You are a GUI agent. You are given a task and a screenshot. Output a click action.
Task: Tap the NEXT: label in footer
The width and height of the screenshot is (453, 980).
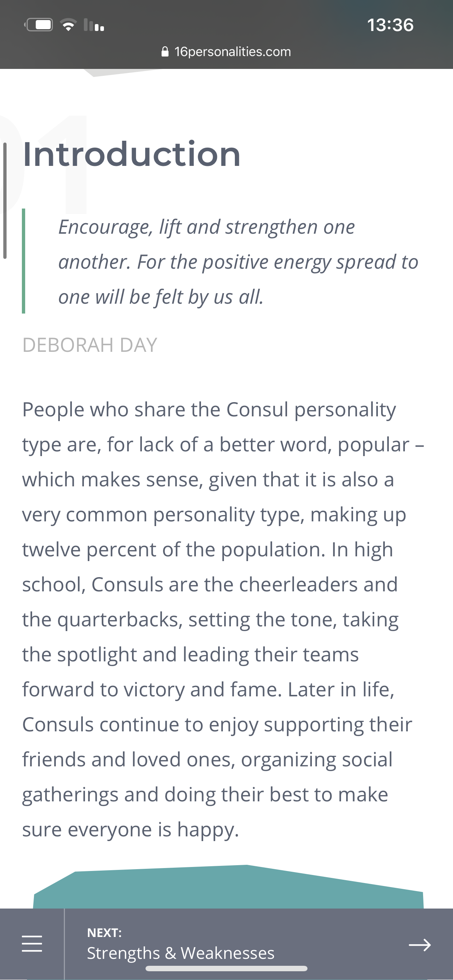(104, 933)
